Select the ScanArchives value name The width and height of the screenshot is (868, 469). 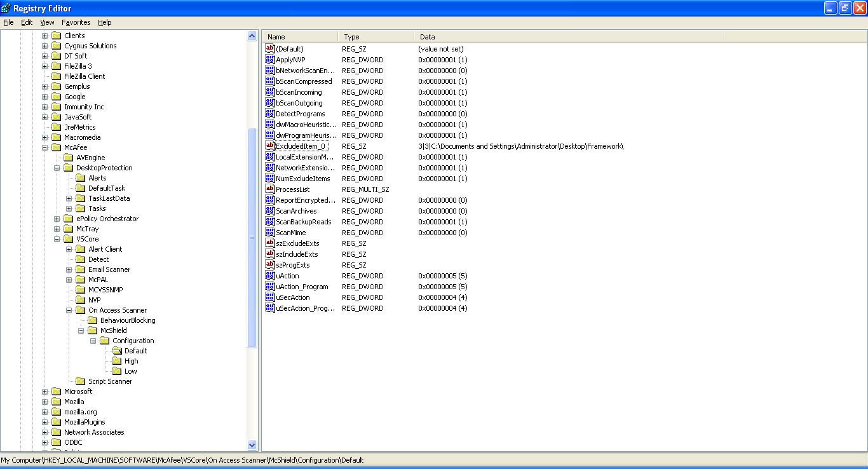[296, 211]
